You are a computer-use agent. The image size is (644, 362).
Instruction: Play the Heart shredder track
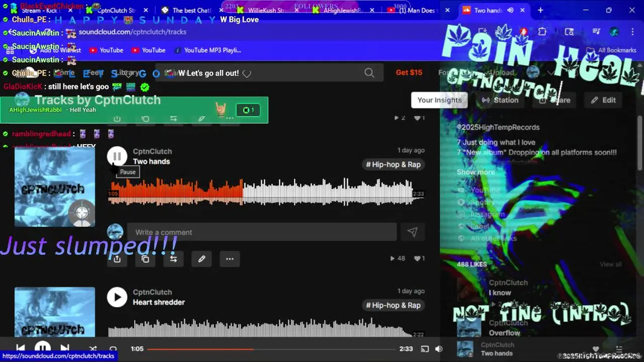117,297
